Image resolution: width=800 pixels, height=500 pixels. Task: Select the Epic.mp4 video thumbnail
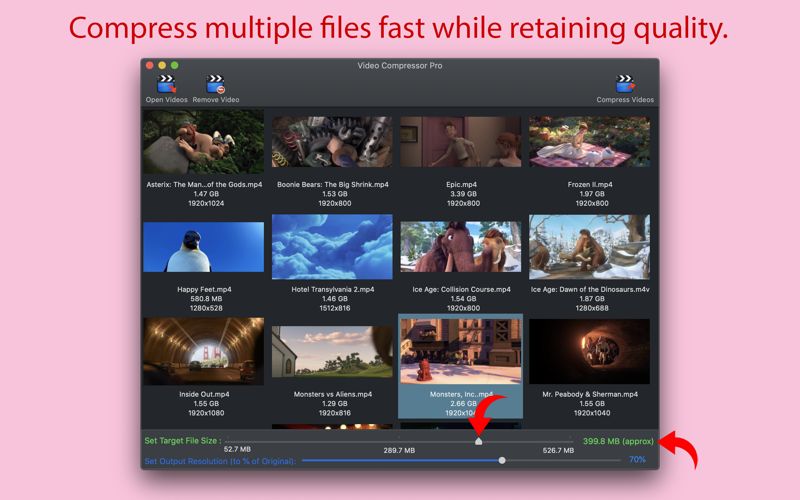point(461,142)
